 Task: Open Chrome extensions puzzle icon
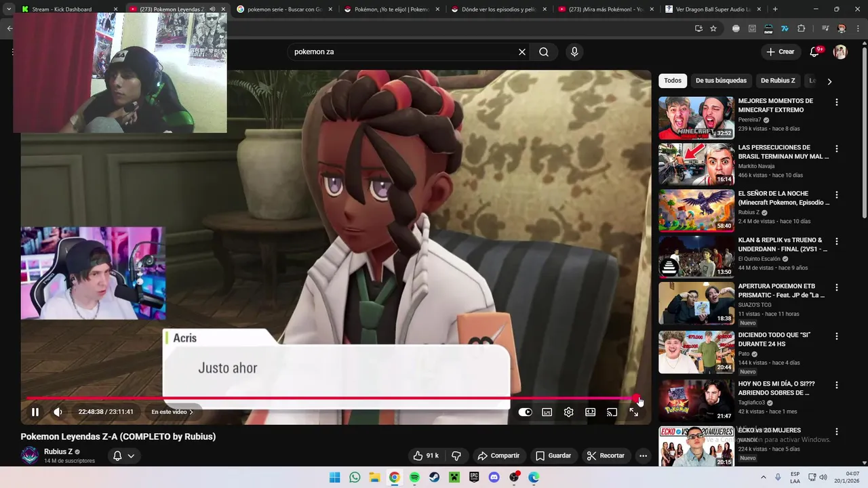[801, 28]
